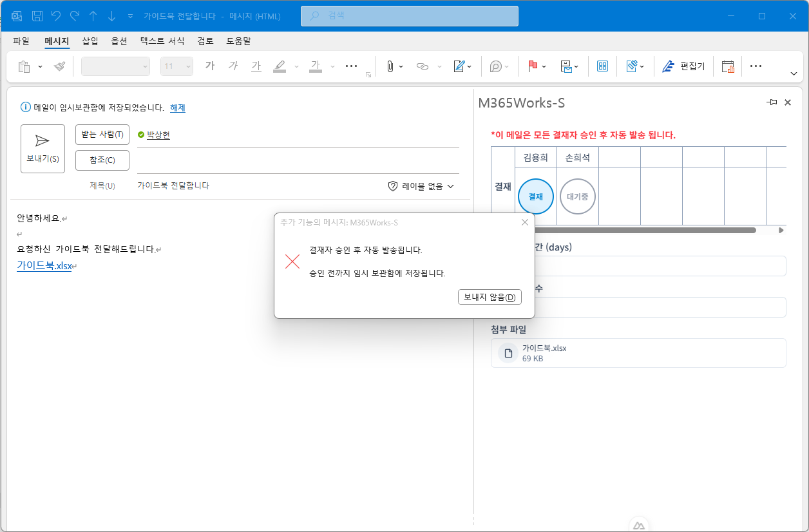Click the insert link icon
The image size is (809, 532).
click(423, 66)
